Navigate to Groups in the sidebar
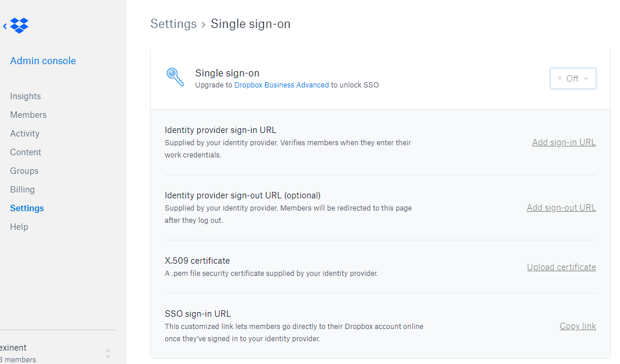Image resolution: width=620 pixels, height=364 pixels. coord(24,171)
